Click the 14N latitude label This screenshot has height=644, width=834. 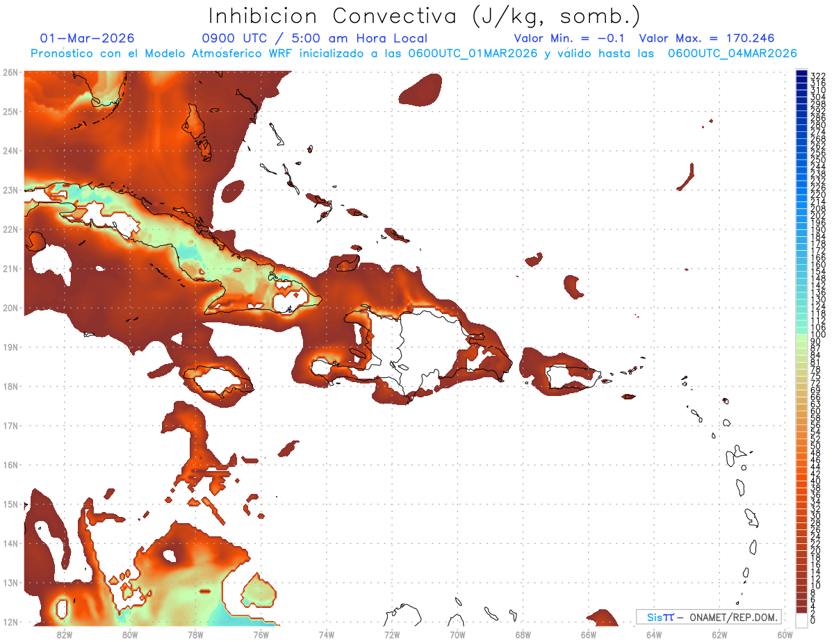pos(10,543)
